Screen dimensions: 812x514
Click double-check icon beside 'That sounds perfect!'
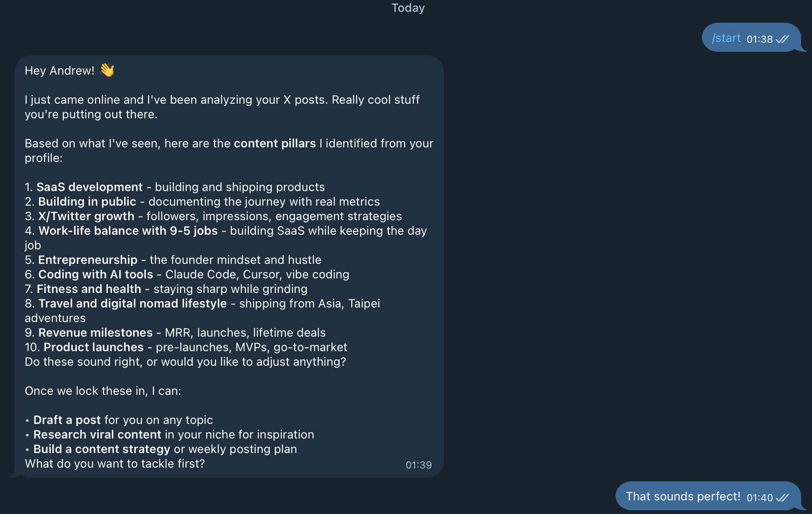pyautogui.click(x=782, y=497)
